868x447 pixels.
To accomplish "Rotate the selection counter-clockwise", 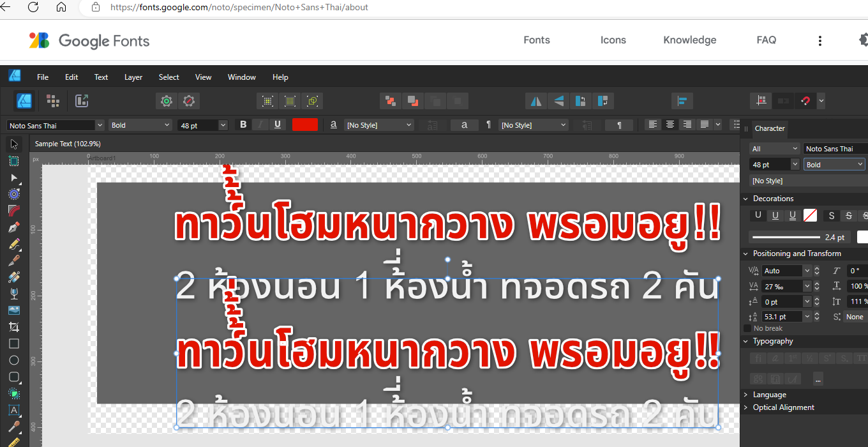I will 580,101.
